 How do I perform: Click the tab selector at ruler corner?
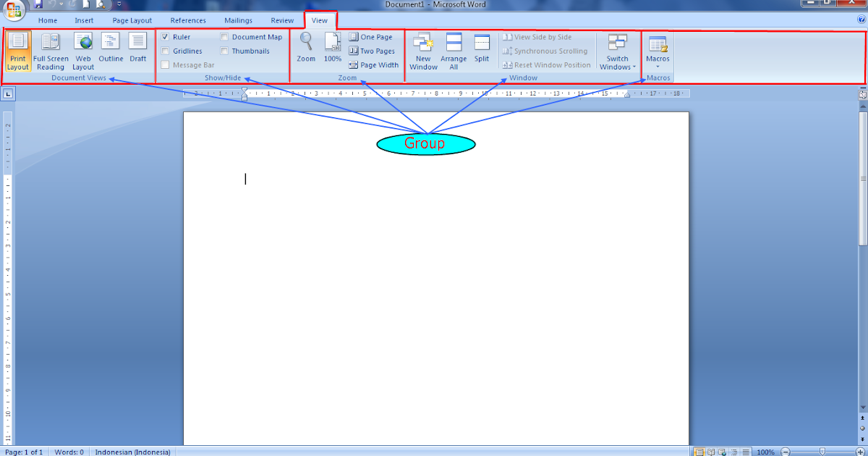pos(8,93)
